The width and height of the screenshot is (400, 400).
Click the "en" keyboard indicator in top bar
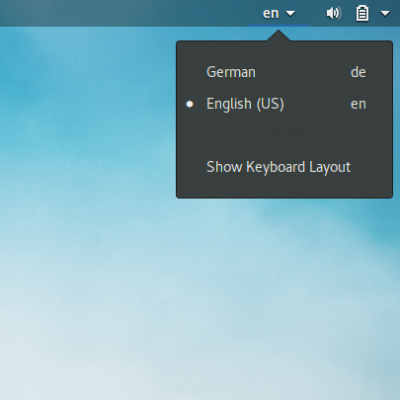point(271,14)
